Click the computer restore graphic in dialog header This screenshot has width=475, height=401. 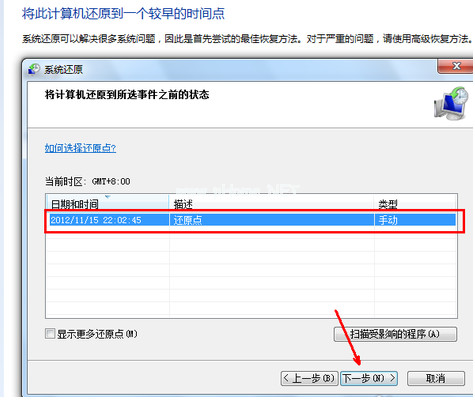[452, 103]
